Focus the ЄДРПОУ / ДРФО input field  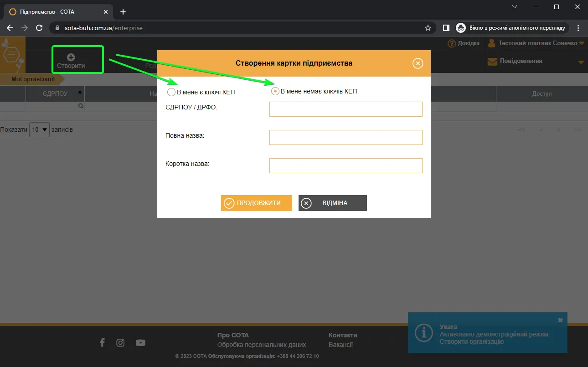tap(346, 109)
